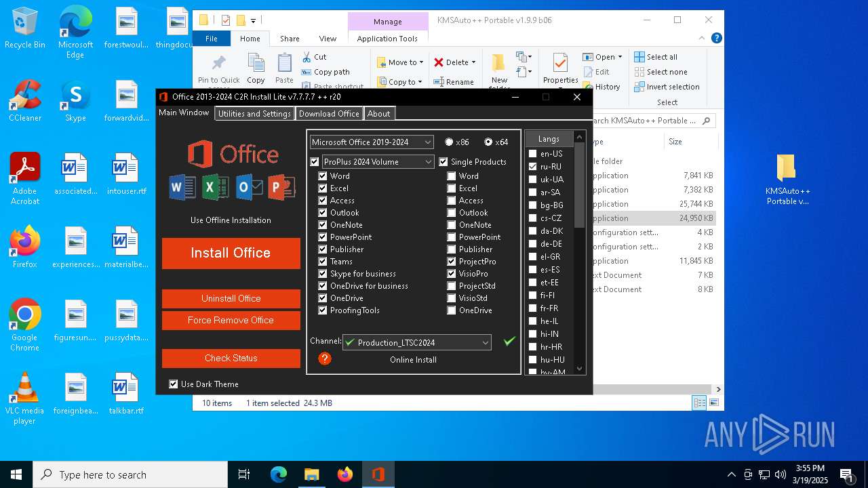This screenshot has width=868, height=488.
Task: Select the VLC media player desktop icon
Action: (x=25, y=399)
